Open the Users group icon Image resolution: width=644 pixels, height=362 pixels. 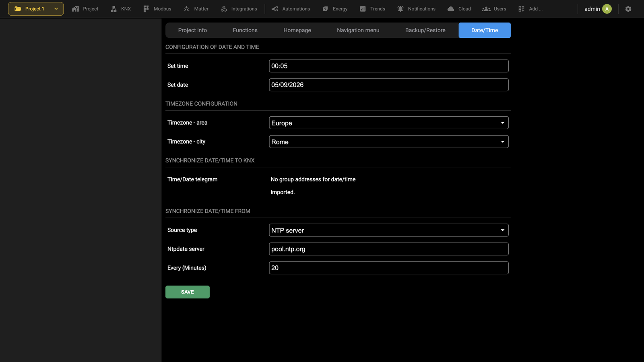tap(486, 9)
